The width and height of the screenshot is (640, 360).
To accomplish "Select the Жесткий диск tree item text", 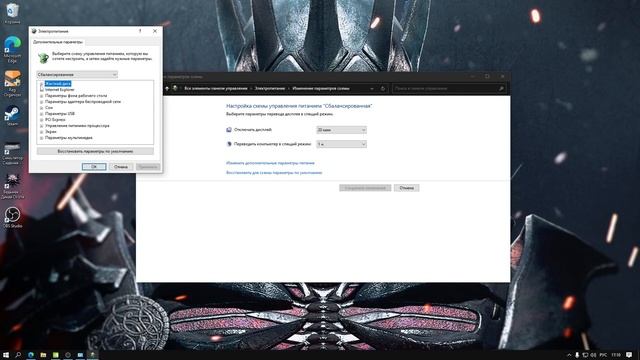I will pos(58,84).
